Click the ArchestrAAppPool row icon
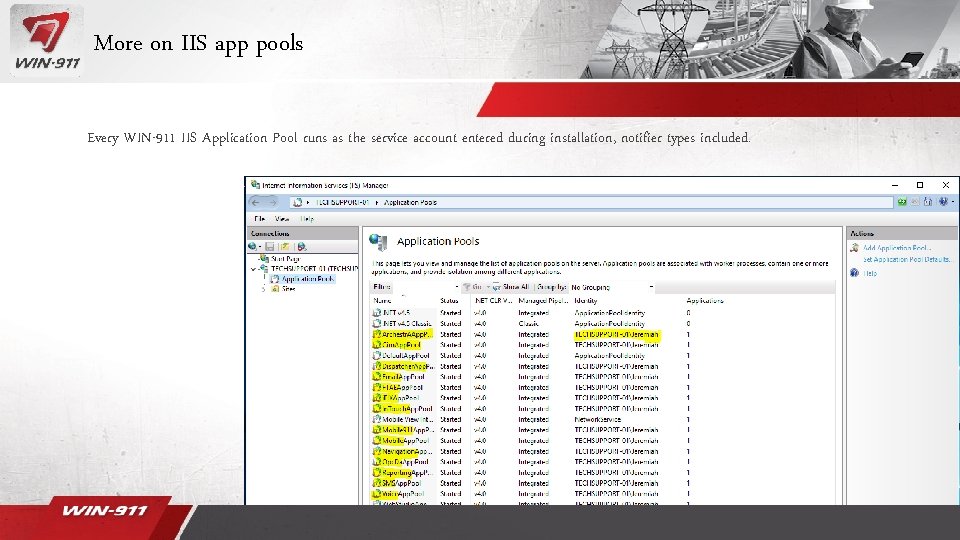960x540 pixels. point(377,335)
